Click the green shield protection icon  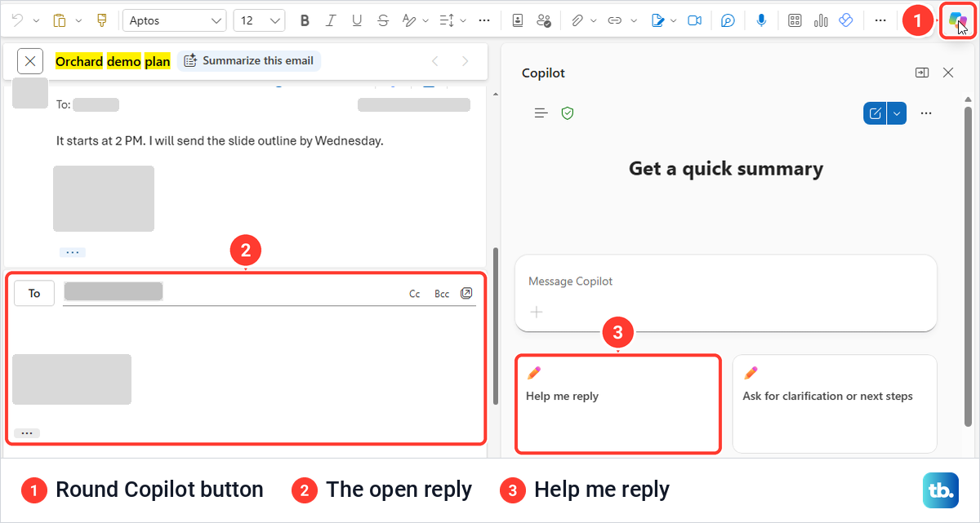point(568,113)
